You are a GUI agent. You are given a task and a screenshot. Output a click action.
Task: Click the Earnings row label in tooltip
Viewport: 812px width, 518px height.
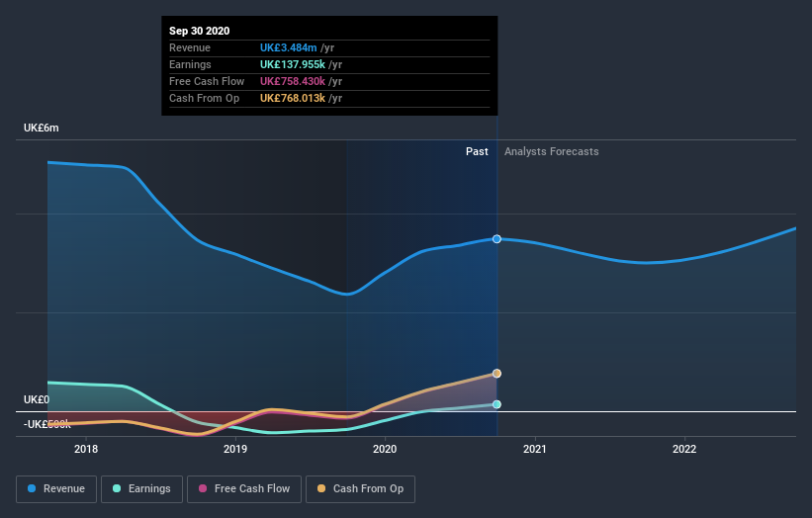190,64
